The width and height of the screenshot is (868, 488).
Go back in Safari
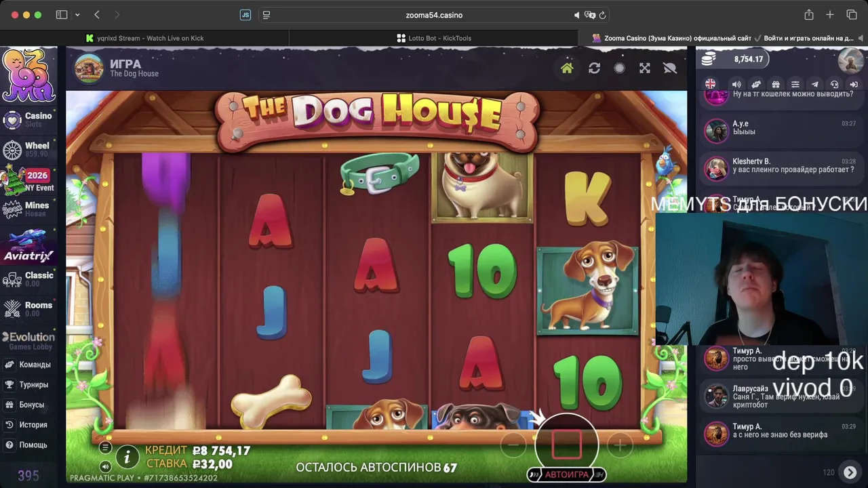tap(97, 15)
